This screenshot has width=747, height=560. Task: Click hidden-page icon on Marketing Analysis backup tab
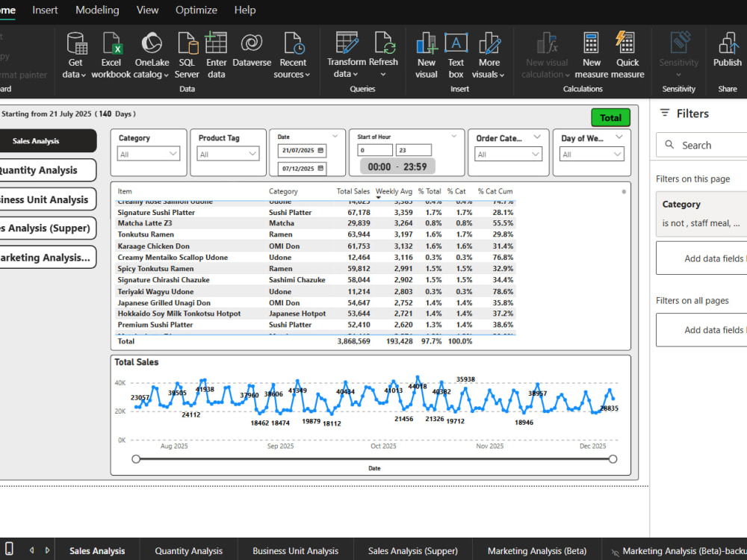[x=615, y=552]
